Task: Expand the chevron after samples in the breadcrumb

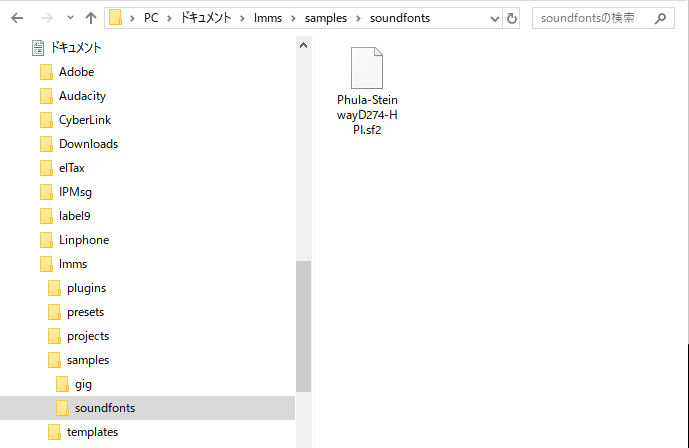Action: click(359, 18)
